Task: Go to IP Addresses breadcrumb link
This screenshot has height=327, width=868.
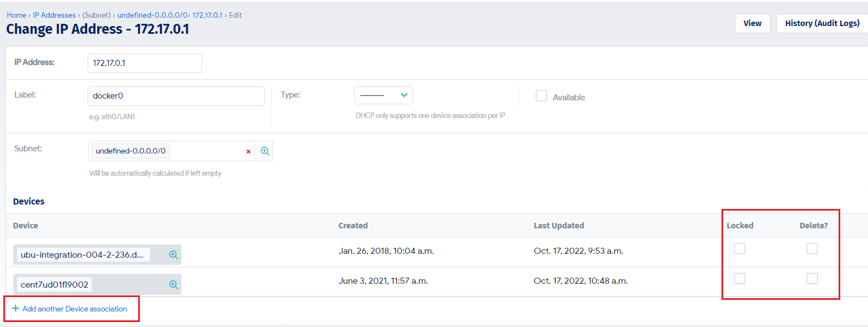Action: point(54,15)
